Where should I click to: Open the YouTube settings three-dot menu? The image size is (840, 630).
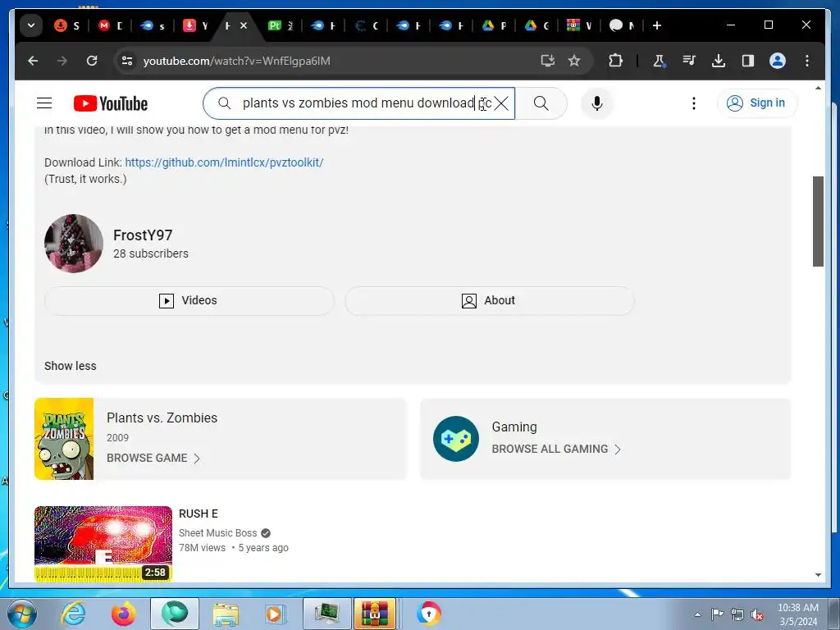tap(694, 103)
